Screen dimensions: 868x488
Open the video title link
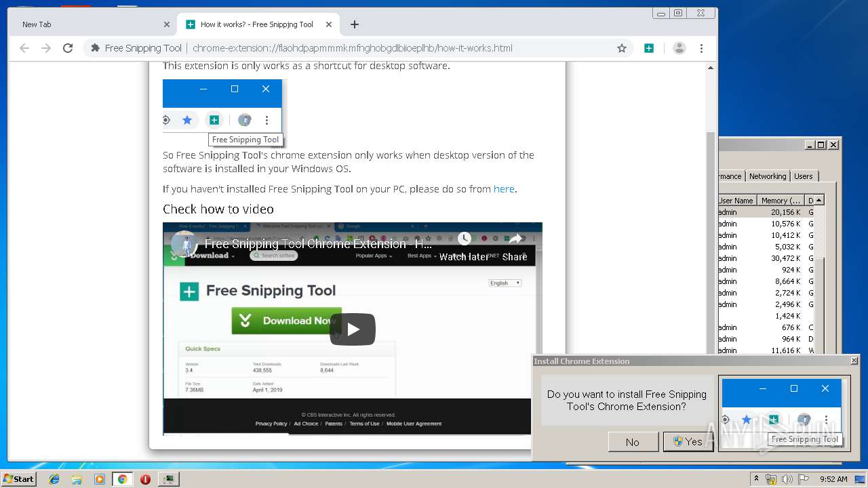318,244
